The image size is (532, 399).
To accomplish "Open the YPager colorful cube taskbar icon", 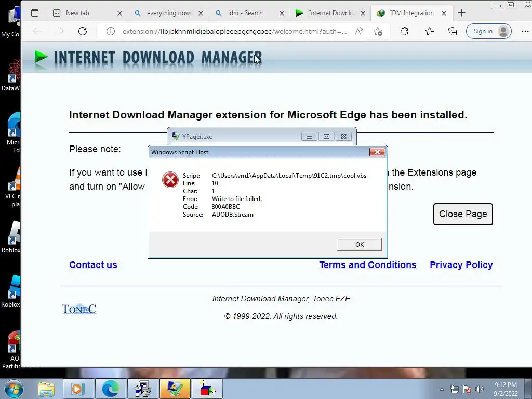I will (x=207, y=389).
